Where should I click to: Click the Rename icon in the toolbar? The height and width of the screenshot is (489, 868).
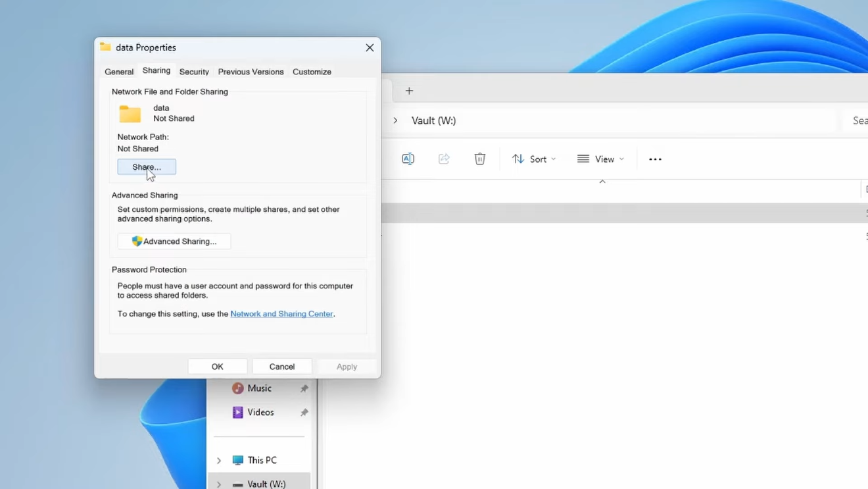(408, 159)
